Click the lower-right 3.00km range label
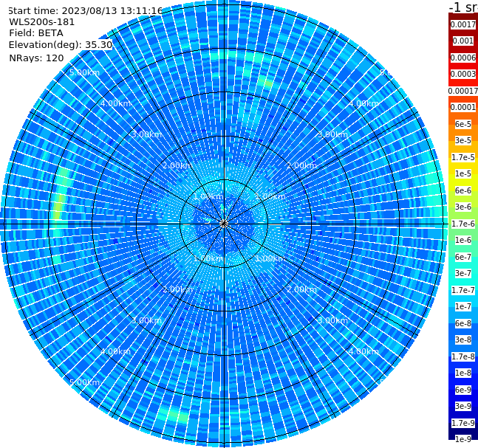 coord(332,320)
